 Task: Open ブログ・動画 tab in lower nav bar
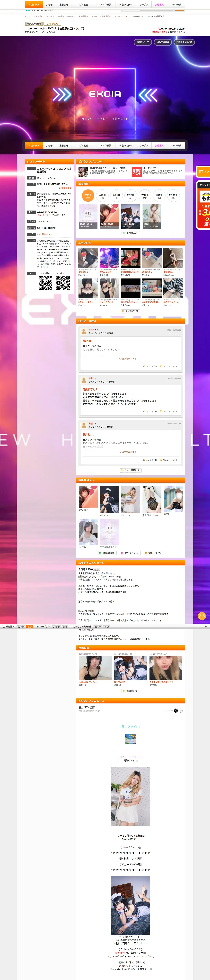tap(82, 145)
